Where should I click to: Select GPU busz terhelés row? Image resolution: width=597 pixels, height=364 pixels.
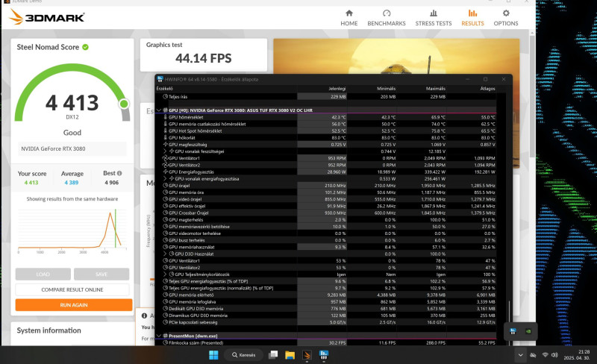(x=326, y=241)
